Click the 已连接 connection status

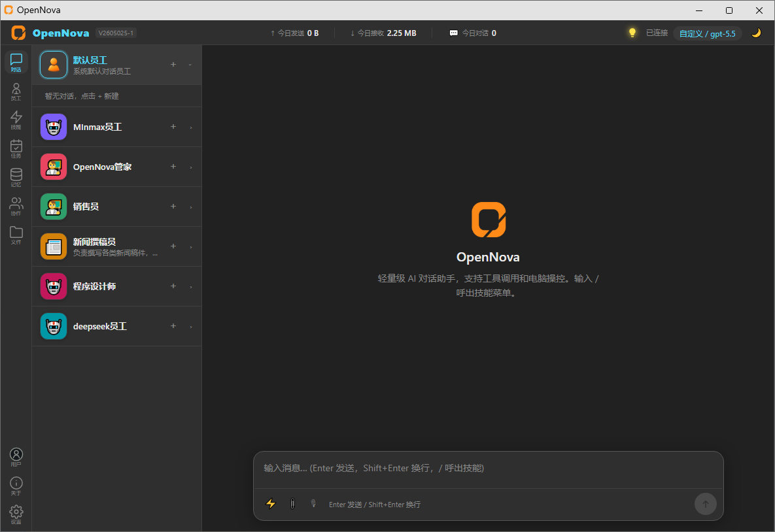[x=657, y=33]
